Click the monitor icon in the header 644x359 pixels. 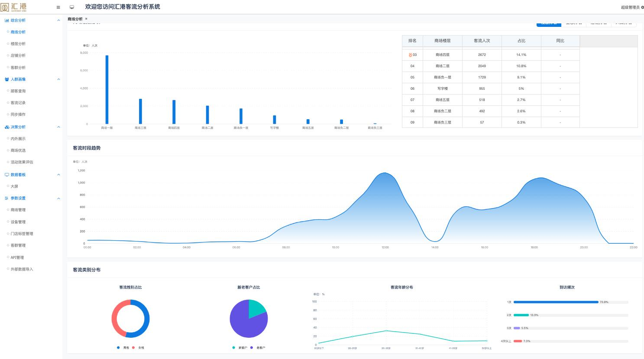(x=72, y=7)
